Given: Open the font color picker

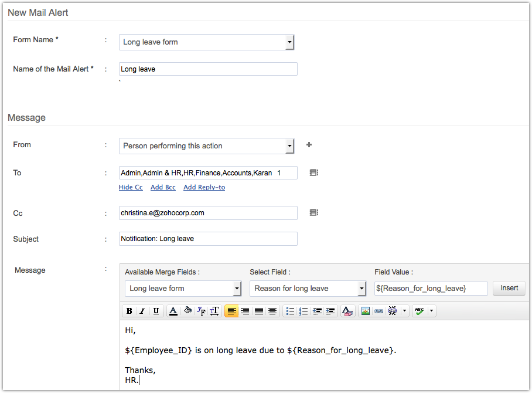Looking at the screenshot, I should click(x=173, y=311).
